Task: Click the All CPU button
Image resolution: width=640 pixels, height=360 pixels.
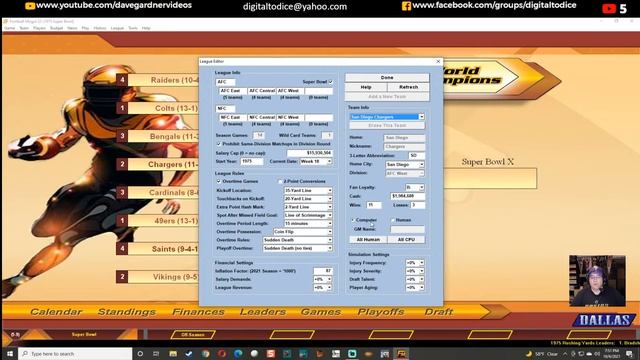Action: point(406,240)
